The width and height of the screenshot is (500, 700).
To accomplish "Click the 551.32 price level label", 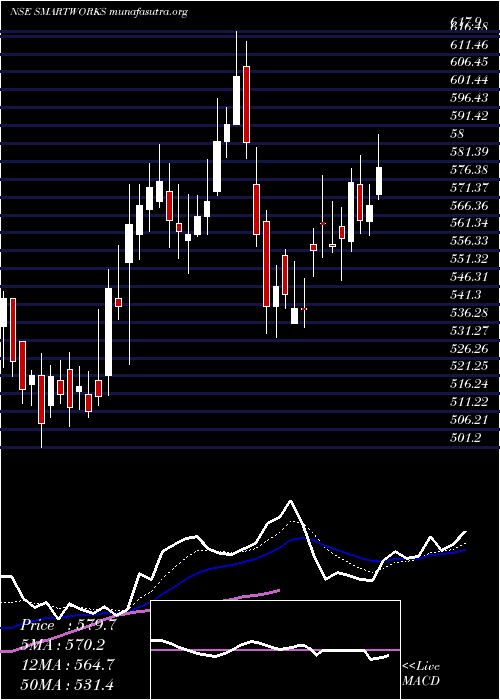I will (x=469, y=258).
